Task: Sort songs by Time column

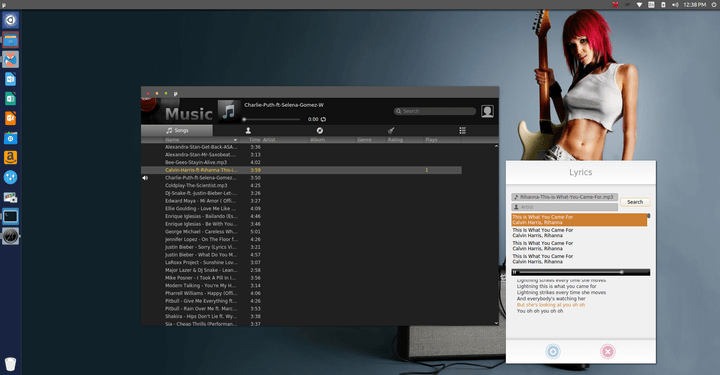Action: point(254,140)
